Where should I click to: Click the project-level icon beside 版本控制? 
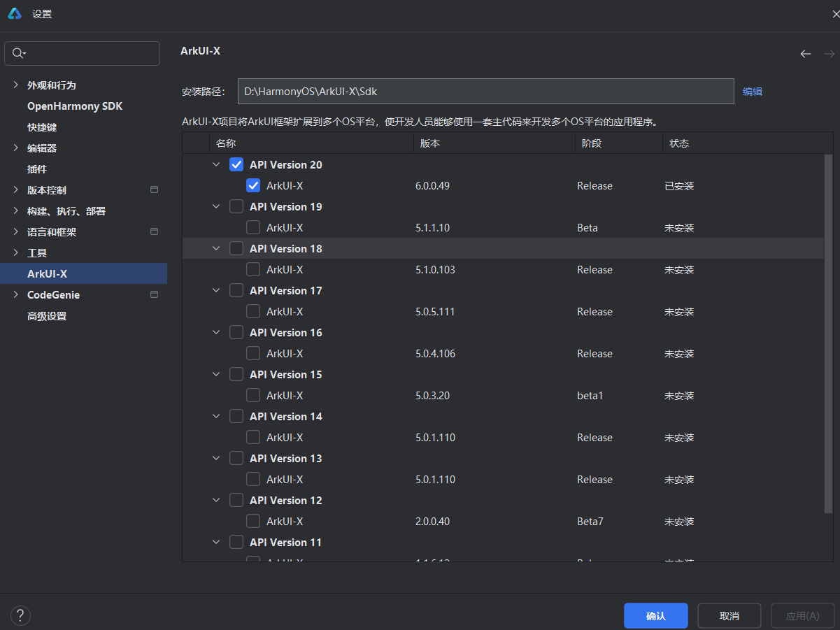click(x=155, y=189)
